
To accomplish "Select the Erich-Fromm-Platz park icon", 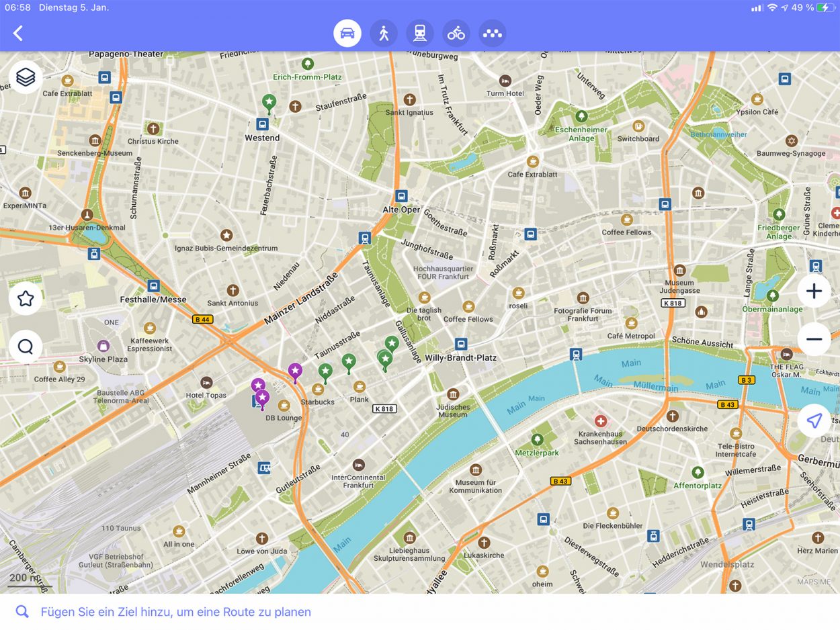I will pos(308,64).
